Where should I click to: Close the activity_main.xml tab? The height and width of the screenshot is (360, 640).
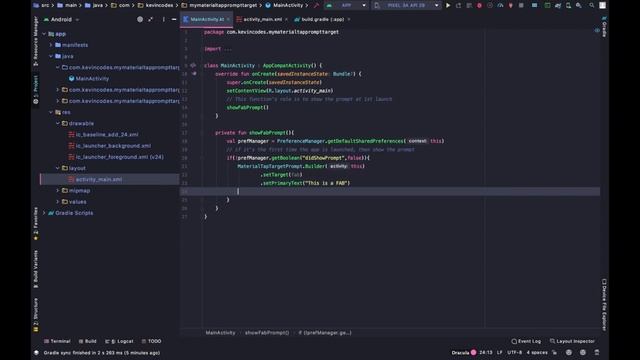click(286, 19)
